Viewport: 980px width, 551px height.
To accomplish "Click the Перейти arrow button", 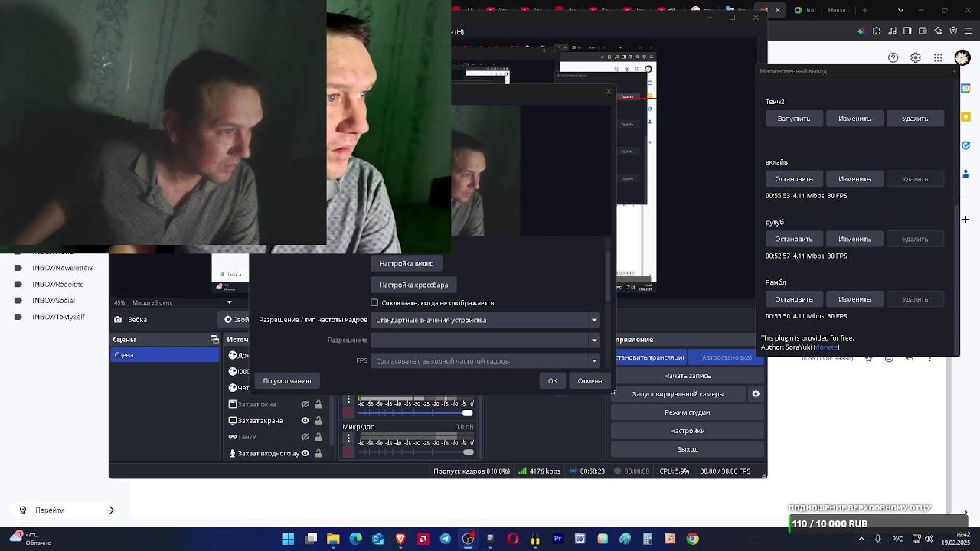I will 110,510.
